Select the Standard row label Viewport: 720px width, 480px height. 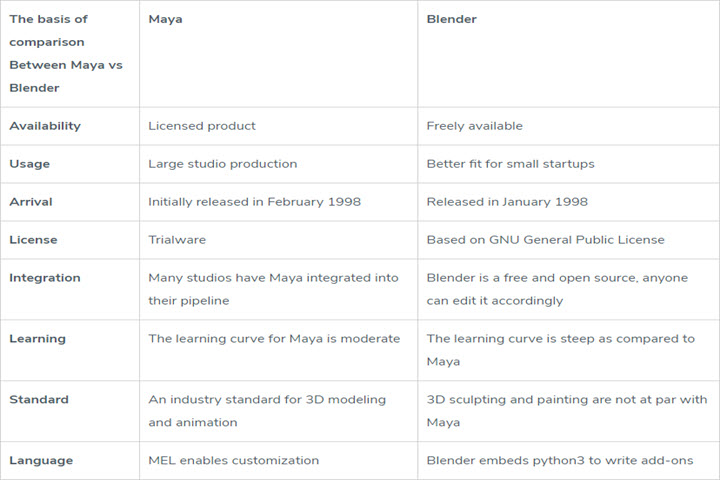(39, 399)
